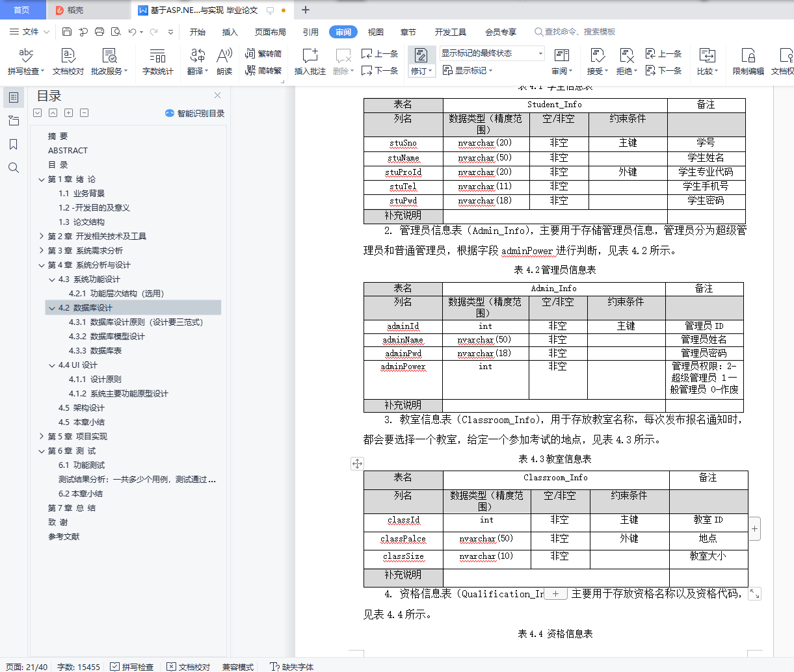Viewport: 794px width, 672px height.
Task: Click the Print icon in the quick access bar
Action: point(99,31)
